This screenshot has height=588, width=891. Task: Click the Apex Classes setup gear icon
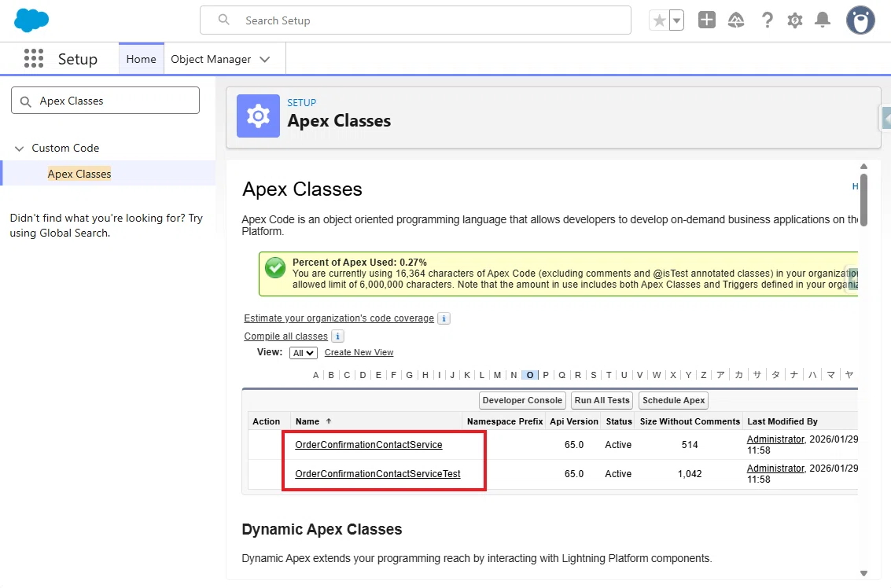(258, 116)
